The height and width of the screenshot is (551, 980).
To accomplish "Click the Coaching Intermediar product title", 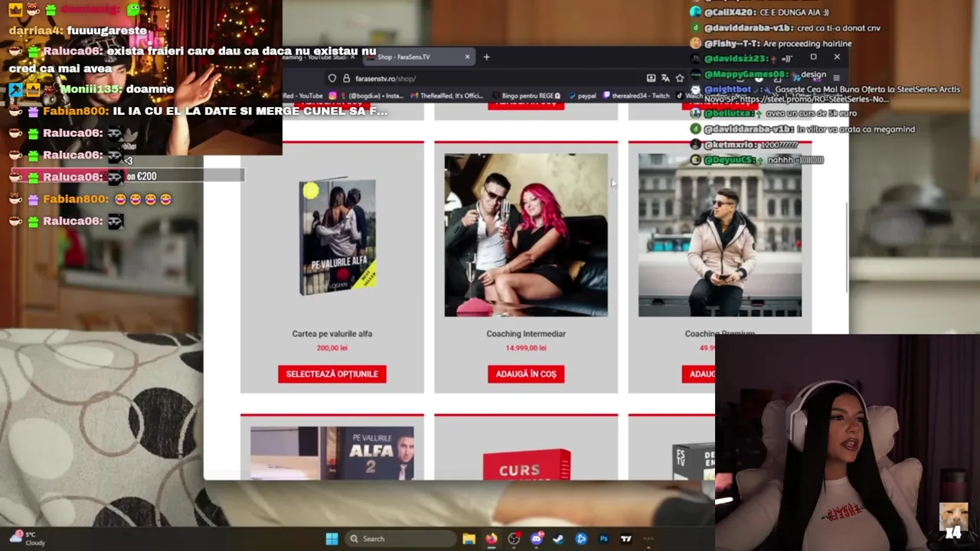I will (x=526, y=334).
